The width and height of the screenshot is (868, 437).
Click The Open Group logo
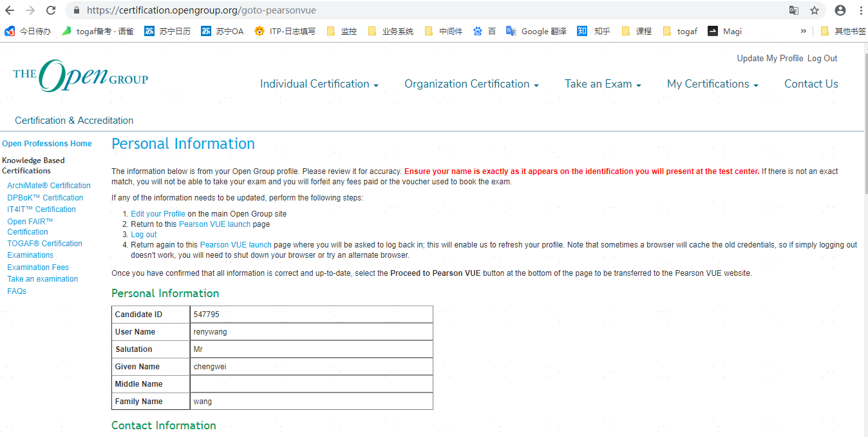pyautogui.click(x=80, y=75)
